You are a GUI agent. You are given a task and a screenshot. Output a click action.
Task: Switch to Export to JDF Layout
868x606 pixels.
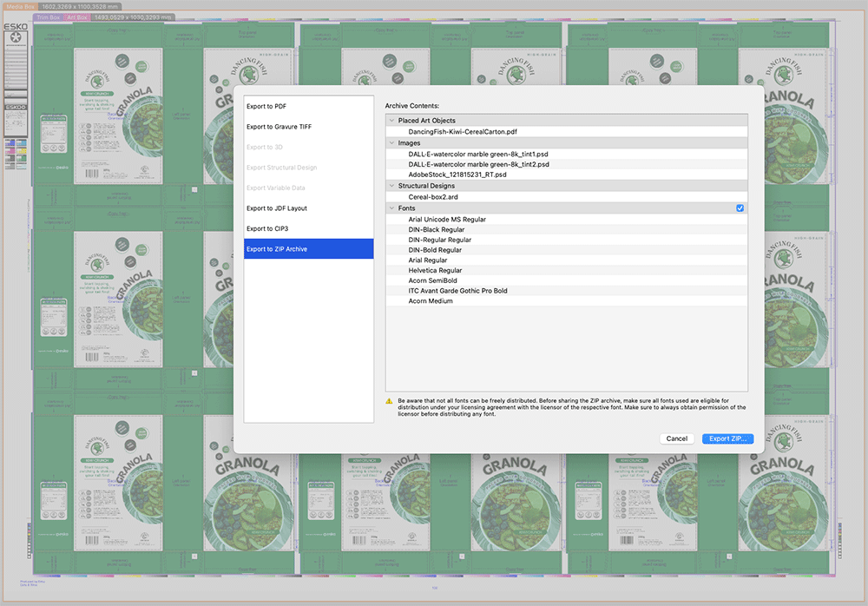tap(276, 208)
